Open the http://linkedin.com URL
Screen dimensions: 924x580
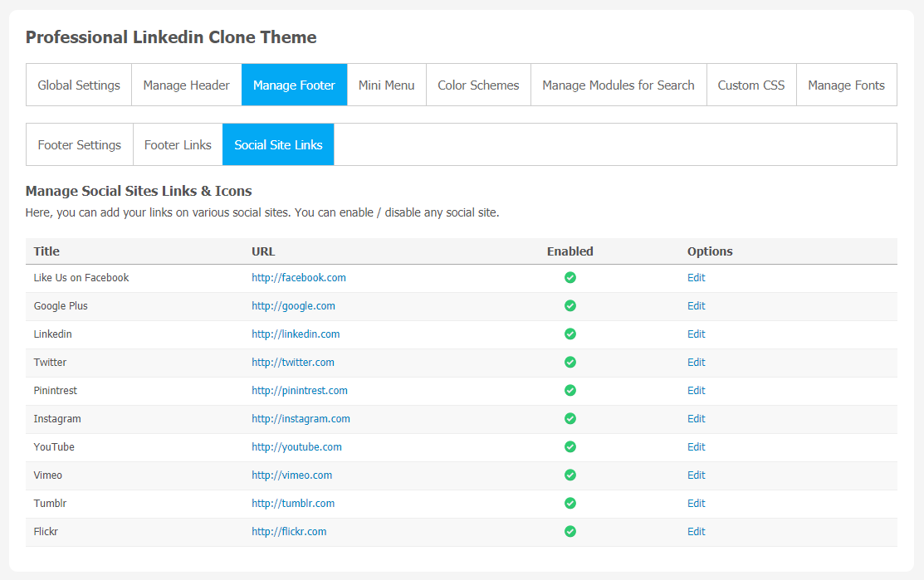pos(296,334)
